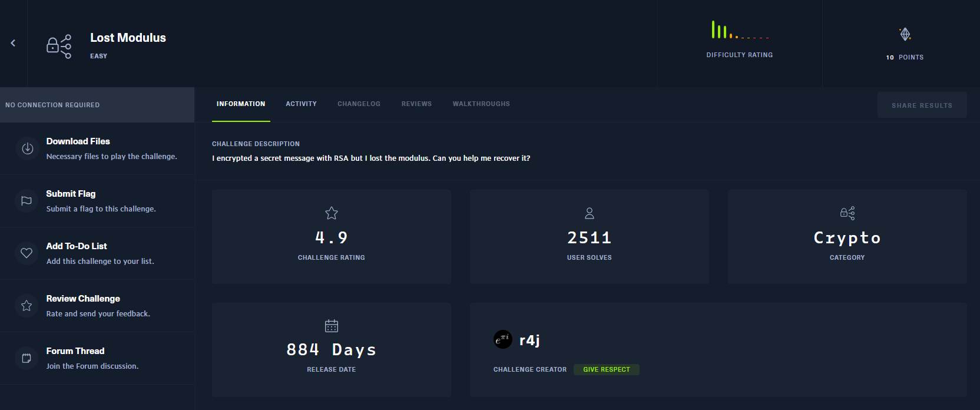This screenshot has width=980, height=410.
Task: Click the points diamond icon
Action: (905, 34)
